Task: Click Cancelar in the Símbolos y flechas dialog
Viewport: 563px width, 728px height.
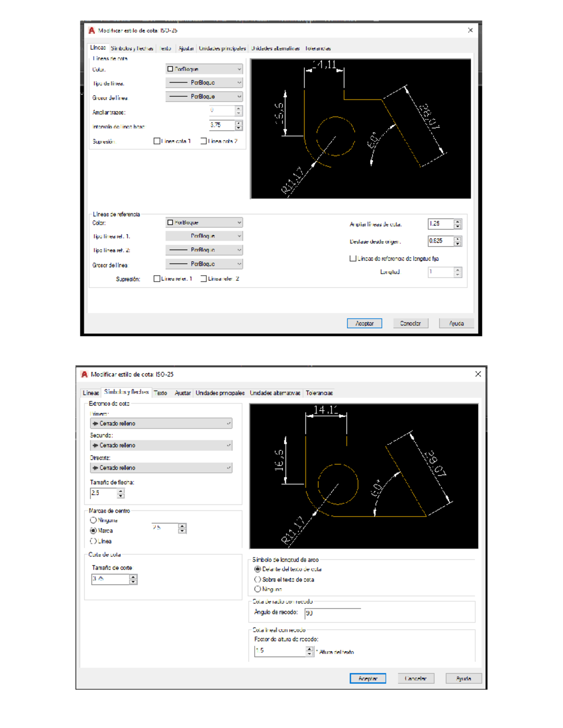Action: (416, 678)
